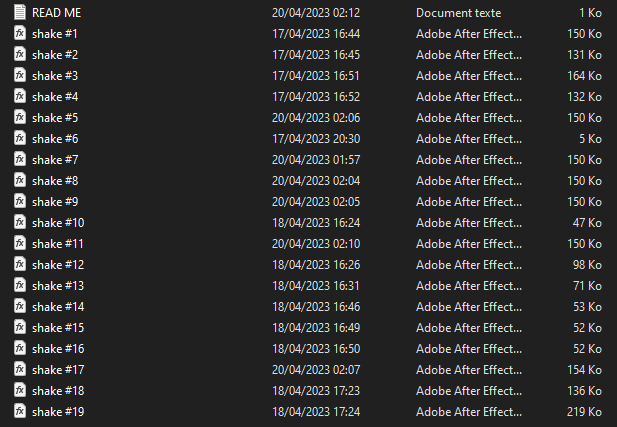The height and width of the screenshot is (427, 617).
Task: Click the shake #3 fx file icon
Action: coord(20,76)
